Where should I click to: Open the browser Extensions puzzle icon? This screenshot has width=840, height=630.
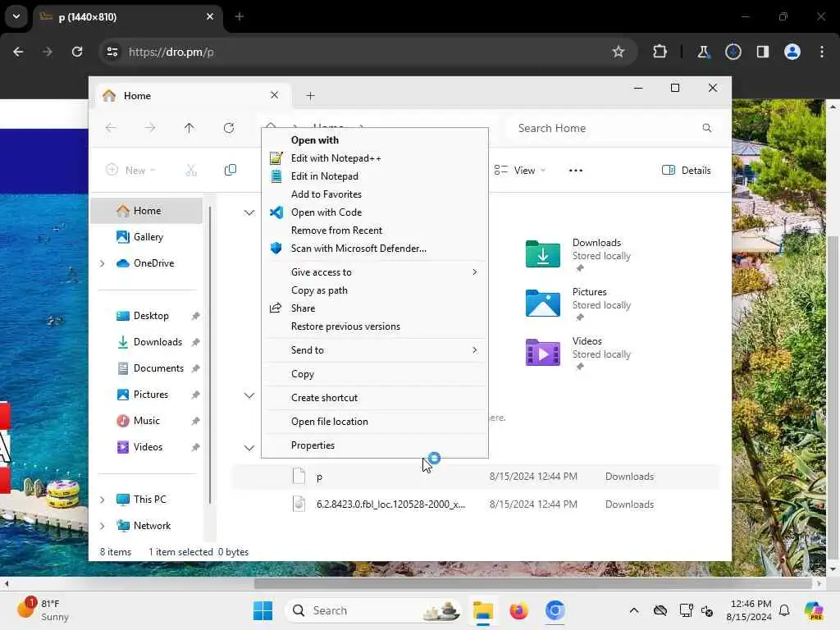660,52
